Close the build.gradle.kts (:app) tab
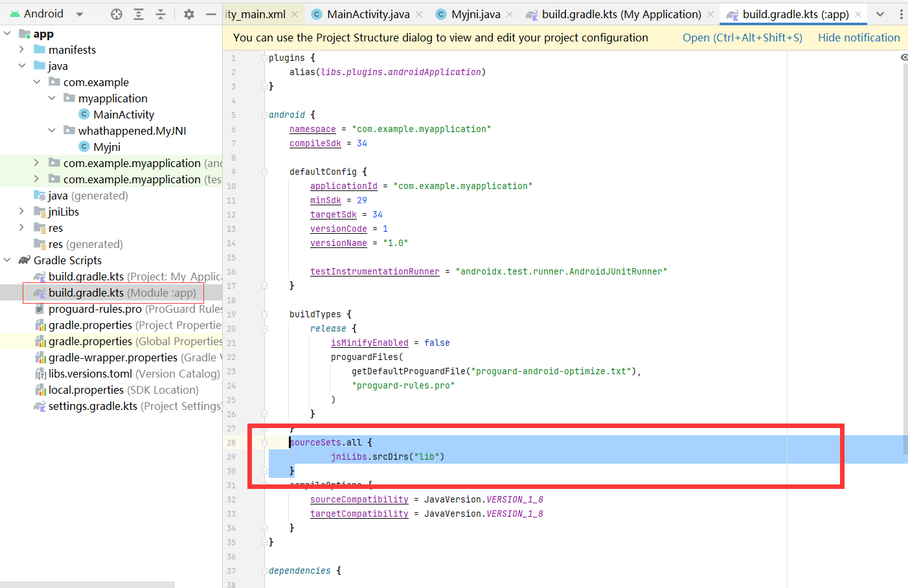 [x=858, y=14]
